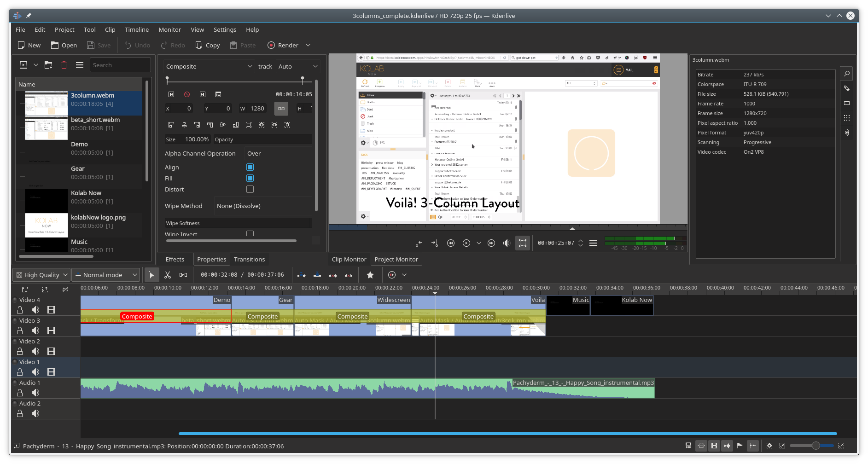Click the favorite effects star icon
868x464 pixels.
pos(370,275)
